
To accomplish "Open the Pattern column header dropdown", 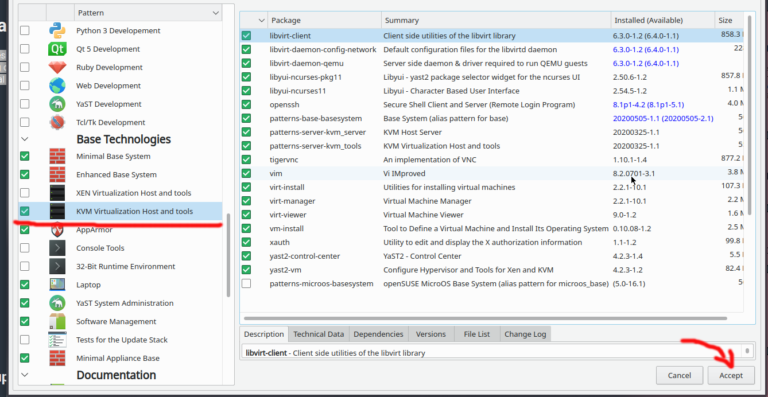I will click(216, 13).
